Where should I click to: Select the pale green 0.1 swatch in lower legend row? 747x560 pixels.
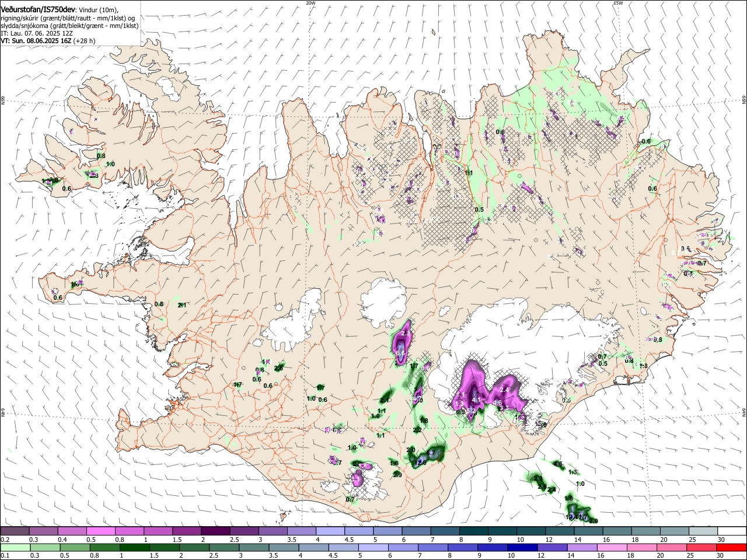coord(15,547)
